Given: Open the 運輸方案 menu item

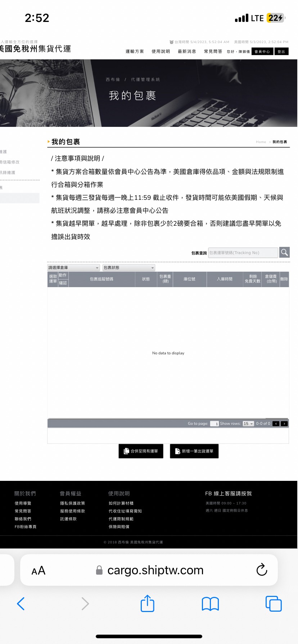Looking at the screenshot, I should coord(135,51).
